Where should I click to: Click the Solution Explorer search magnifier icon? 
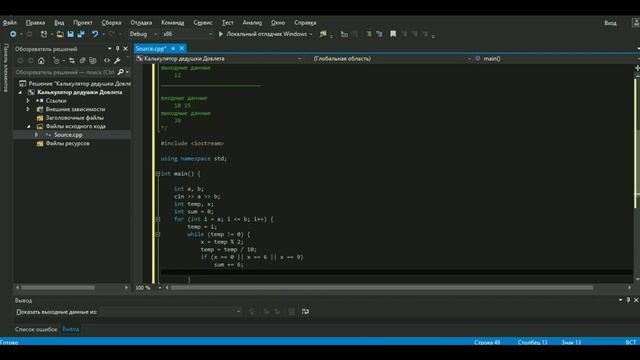[x=121, y=72]
